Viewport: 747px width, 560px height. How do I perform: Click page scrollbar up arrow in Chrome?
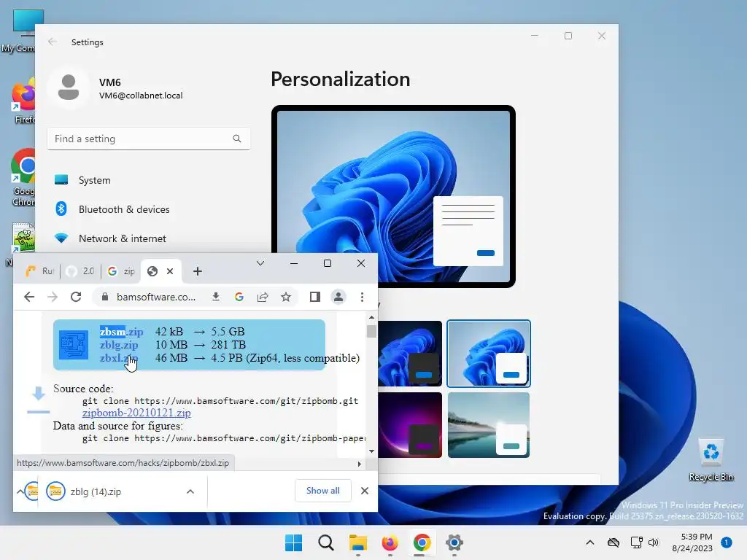[x=371, y=317]
